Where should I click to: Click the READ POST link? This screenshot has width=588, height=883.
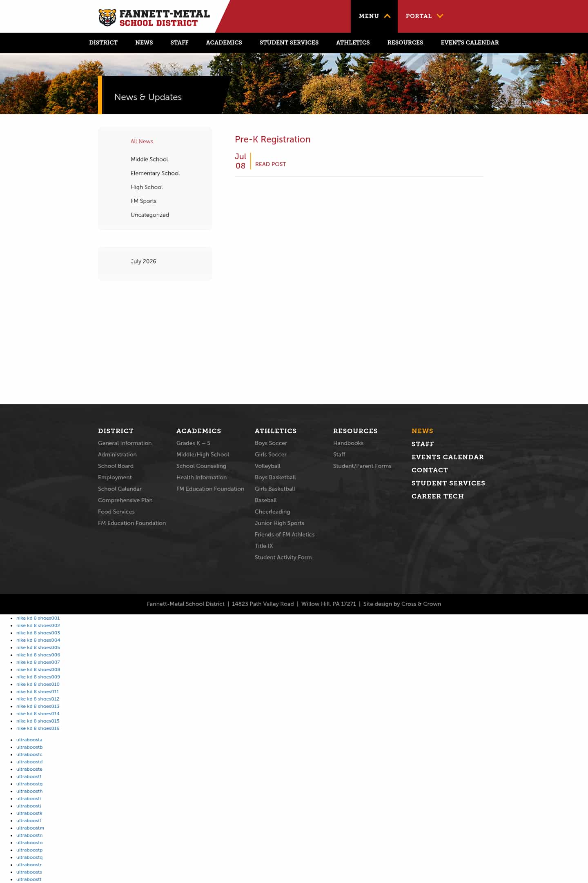[270, 164]
